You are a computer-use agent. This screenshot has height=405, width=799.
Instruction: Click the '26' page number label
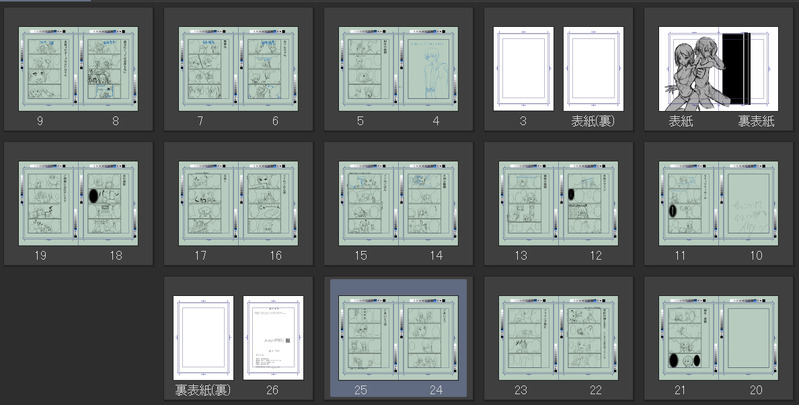pos(272,390)
